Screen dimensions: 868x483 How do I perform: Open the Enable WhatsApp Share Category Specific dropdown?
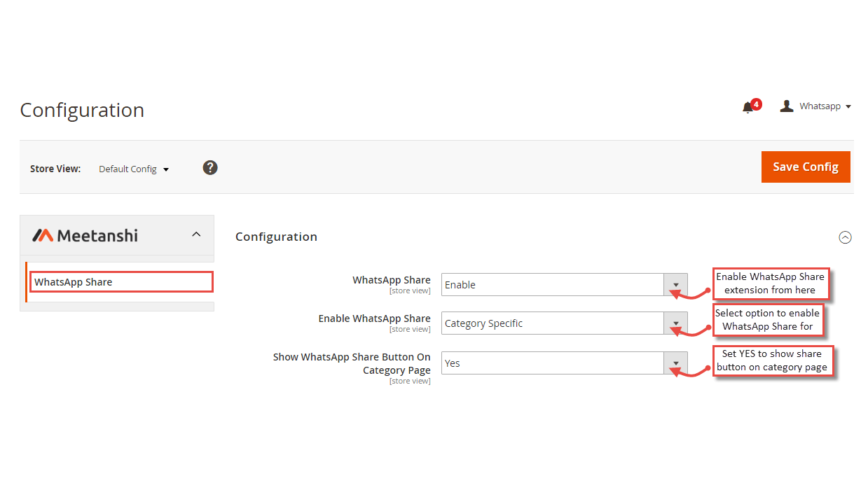565,323
